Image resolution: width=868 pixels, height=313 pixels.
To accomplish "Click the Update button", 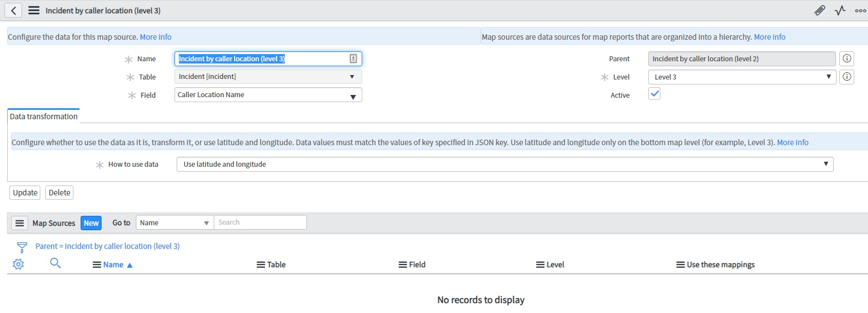I will tap(25, 193).
